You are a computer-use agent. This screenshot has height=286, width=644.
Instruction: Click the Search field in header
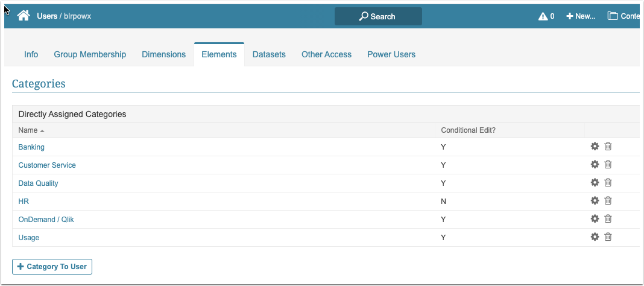tap(378, 16)
